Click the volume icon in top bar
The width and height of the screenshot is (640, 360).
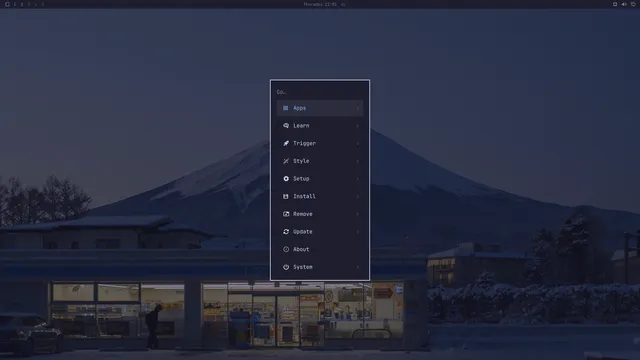624,4
